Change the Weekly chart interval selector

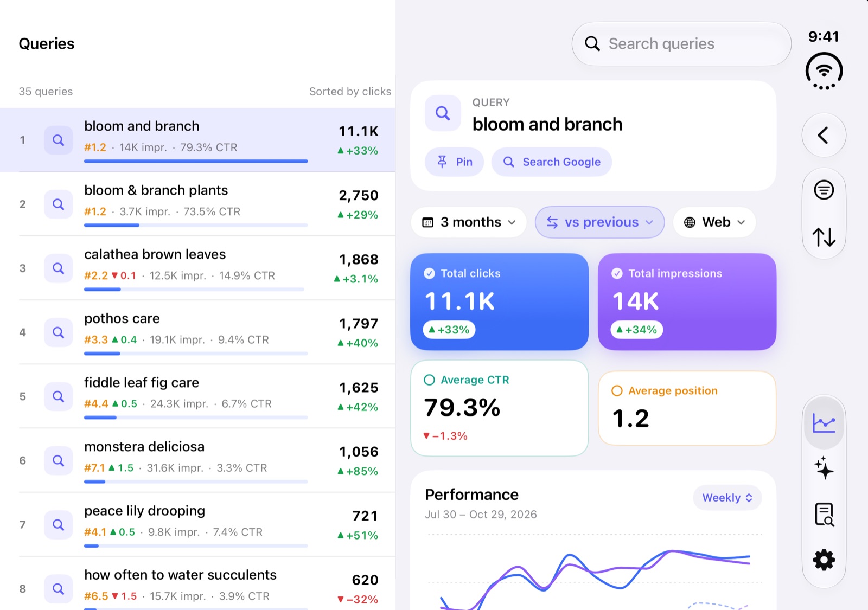[x=727, y=498]
